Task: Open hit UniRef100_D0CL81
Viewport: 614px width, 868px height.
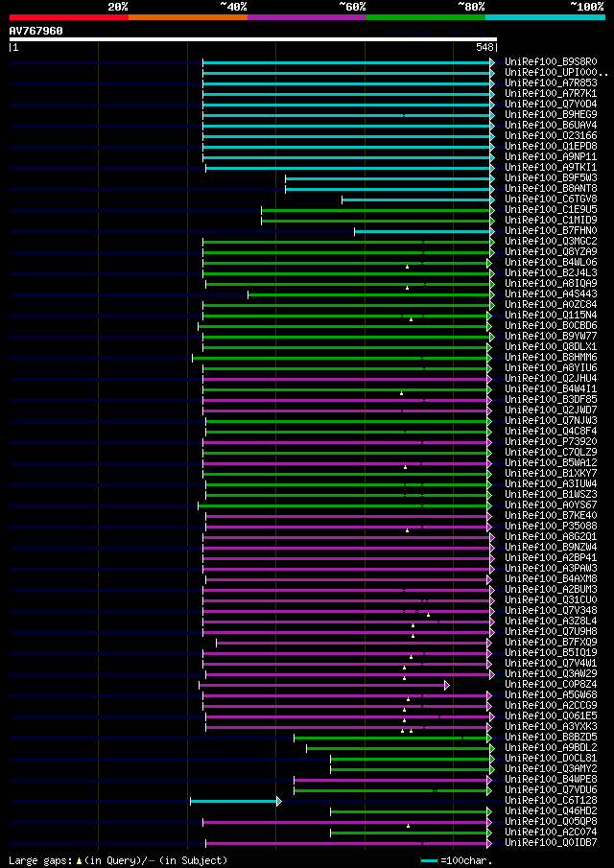Action: click(x=551, y=759)
